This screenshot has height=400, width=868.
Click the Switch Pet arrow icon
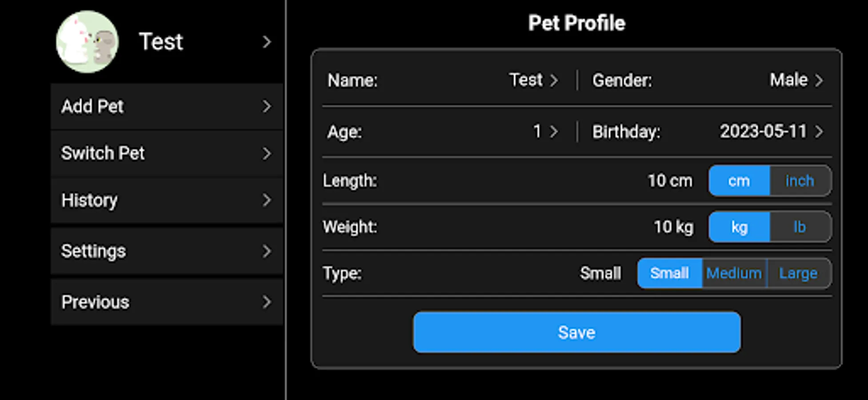tap(266, 153)
